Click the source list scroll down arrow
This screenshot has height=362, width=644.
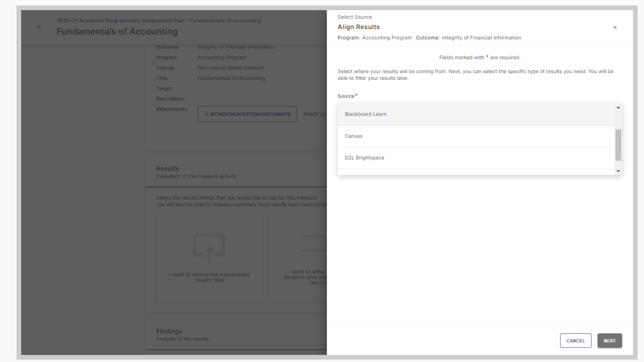pyautogui.click(x=618, y=171)
